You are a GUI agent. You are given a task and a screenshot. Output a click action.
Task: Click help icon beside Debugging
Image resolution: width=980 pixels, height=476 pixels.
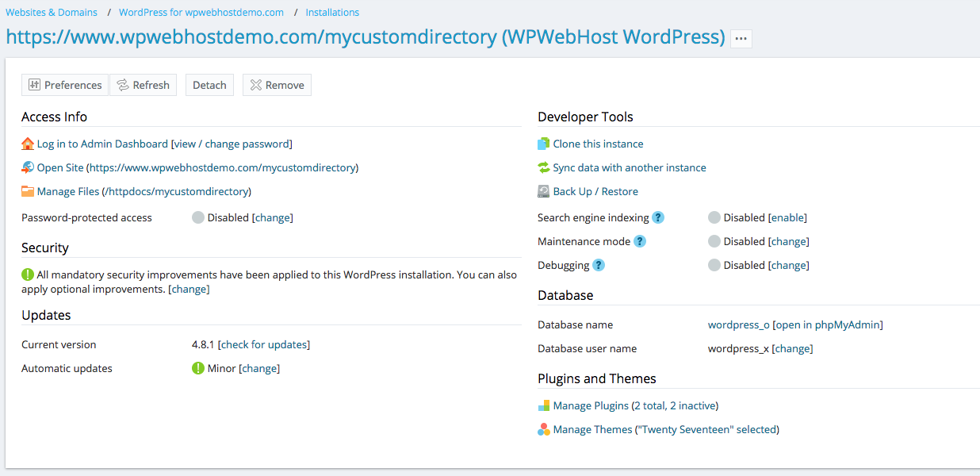pos(599,265)
